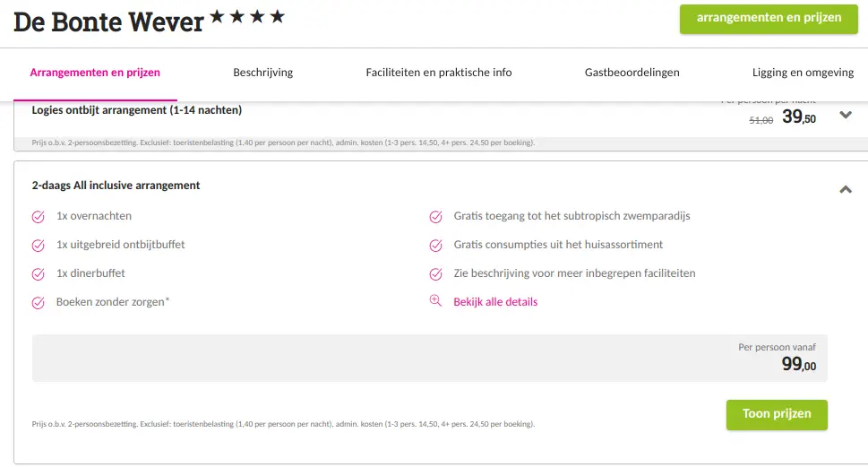Click checkmark icon next to '1x dinerbuffet'
The height and width of the screenshot is (467, 868).
tap(39, 274)
